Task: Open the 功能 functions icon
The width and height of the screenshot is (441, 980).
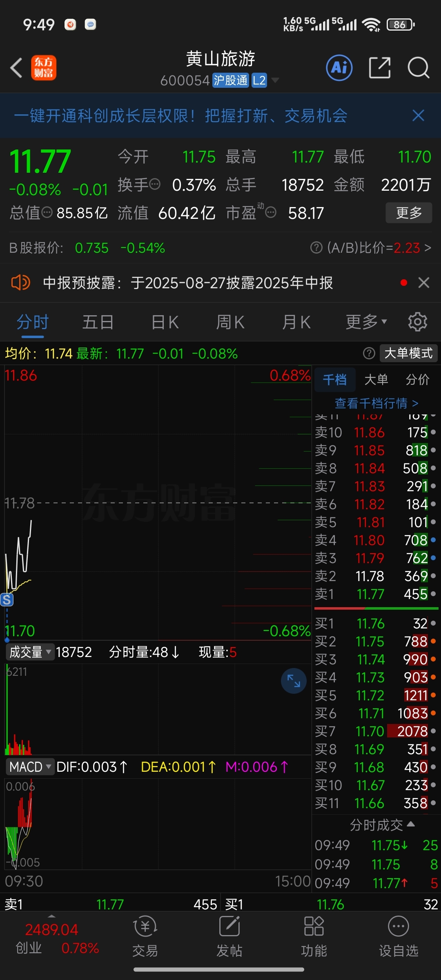Action: (x=314, y=937)
